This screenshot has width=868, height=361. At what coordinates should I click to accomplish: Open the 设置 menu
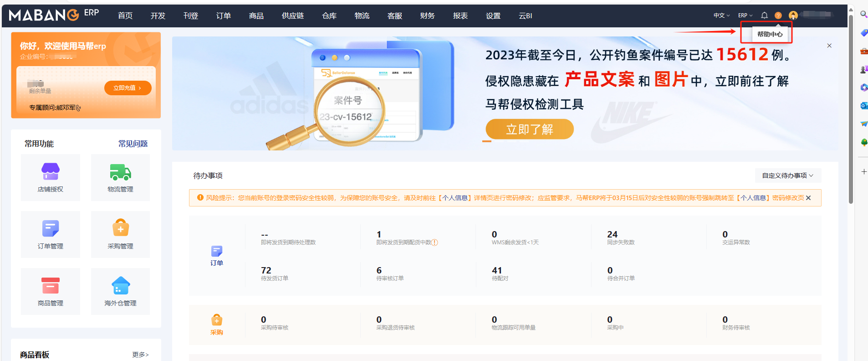(x=493, y=16)
